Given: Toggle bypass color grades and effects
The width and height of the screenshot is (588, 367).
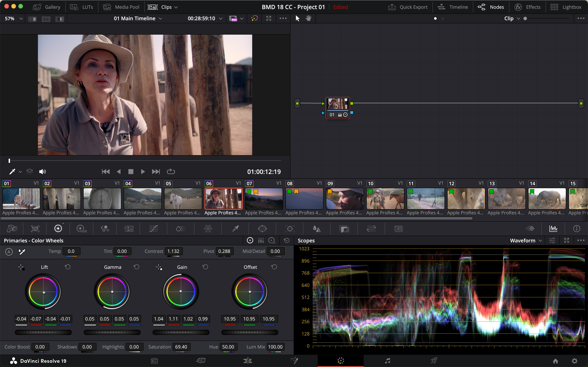Looking at the screenshot, I should click(254, 18).
